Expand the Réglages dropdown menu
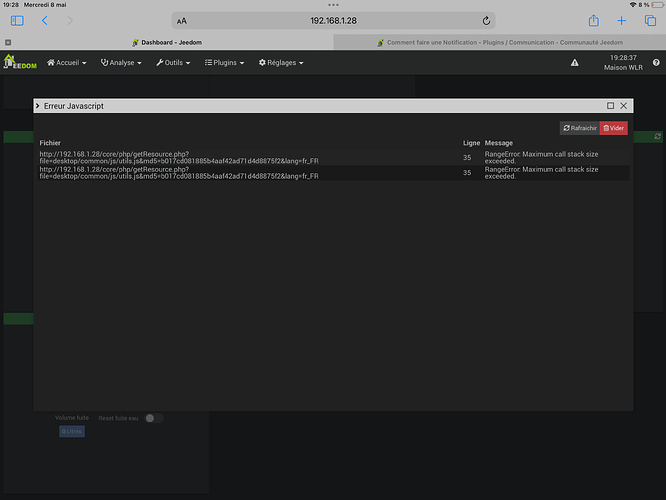The width and height of the screenshot is (666, 500). (281, 62)
